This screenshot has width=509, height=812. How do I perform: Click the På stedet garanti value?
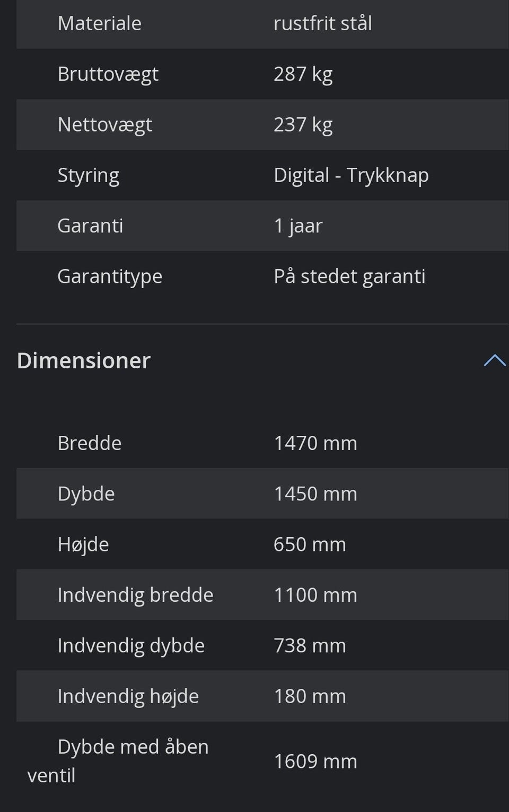coord(349,277)
